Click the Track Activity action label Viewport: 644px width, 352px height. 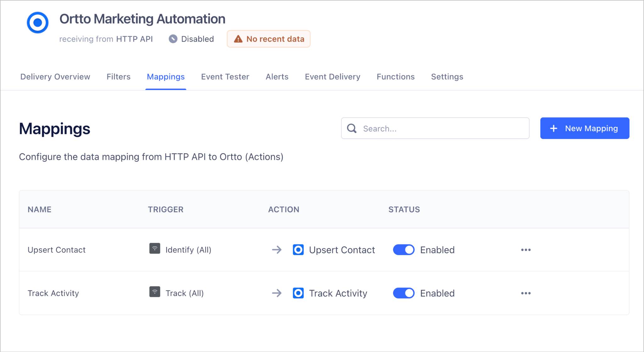pyautogui.click(x=338, y=293)
